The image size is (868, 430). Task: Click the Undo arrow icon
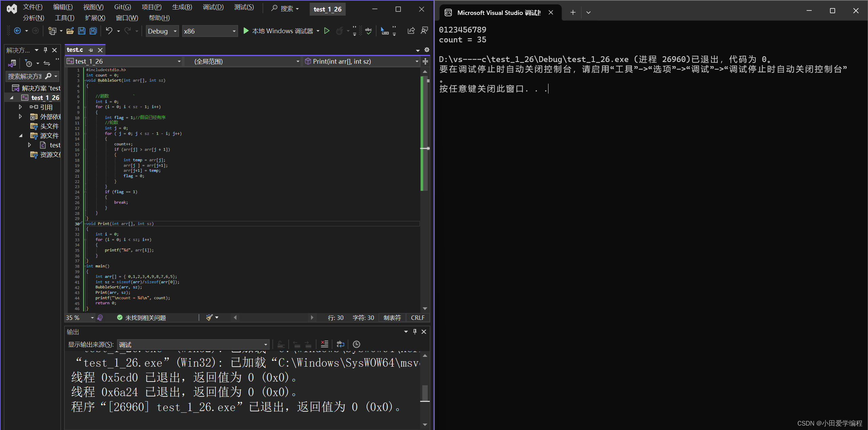coord(109,31)
